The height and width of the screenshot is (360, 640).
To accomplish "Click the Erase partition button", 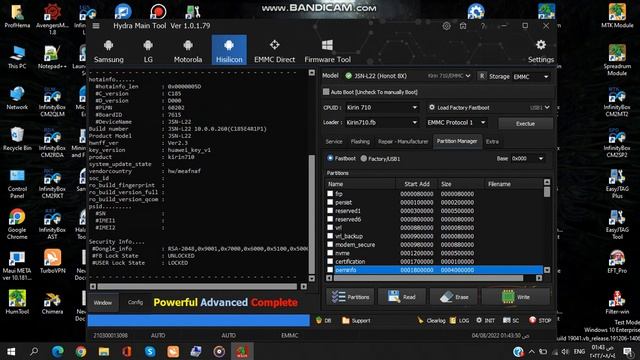I will tap(454, 297).
